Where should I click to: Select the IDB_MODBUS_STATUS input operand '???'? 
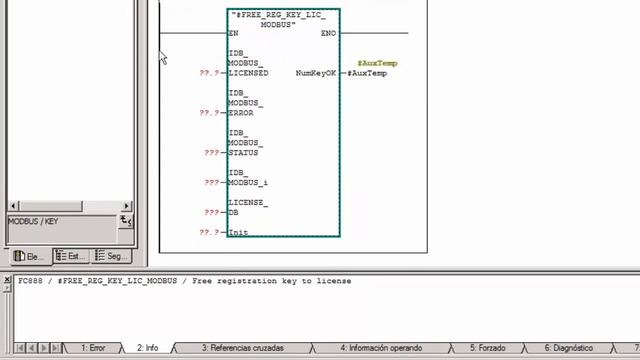pyautogui.click(x=211, y=153)
